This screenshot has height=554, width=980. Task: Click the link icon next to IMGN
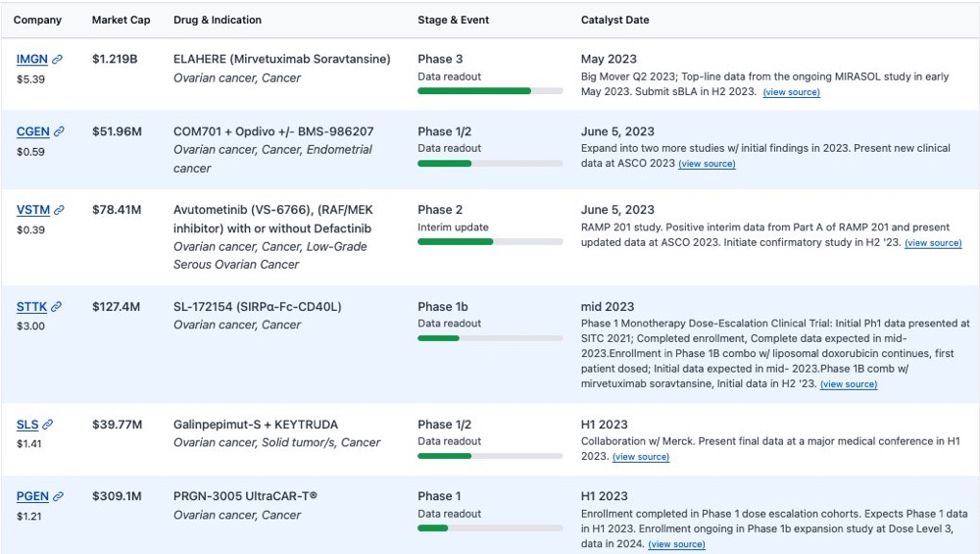click(57, 60)
